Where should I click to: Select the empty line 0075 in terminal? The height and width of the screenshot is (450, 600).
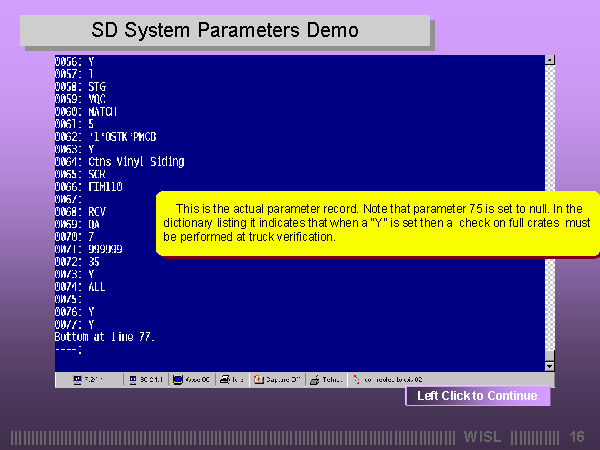(68, 299)
